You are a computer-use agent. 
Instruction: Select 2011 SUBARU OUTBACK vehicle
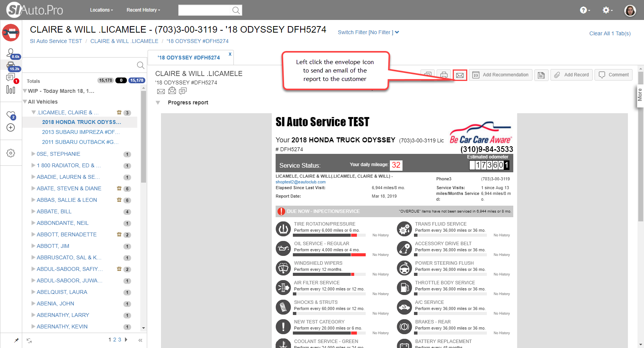click(x=80, y=142)
